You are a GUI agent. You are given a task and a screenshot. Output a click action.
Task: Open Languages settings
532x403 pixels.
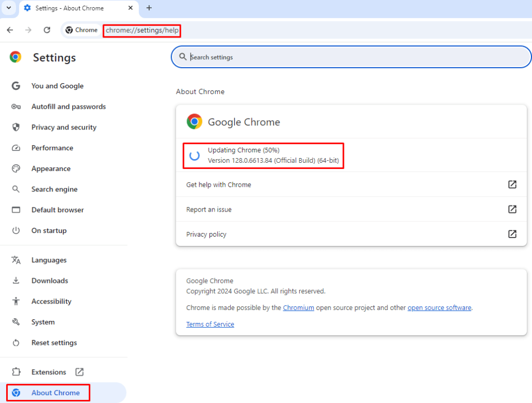(x=49, y=260)
